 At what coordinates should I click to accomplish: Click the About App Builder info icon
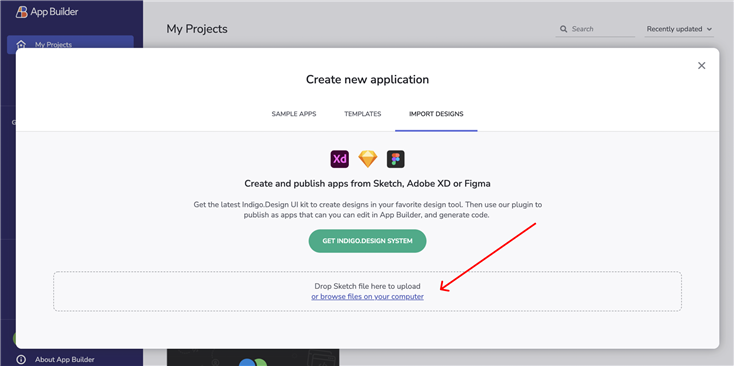coord(21,359)
